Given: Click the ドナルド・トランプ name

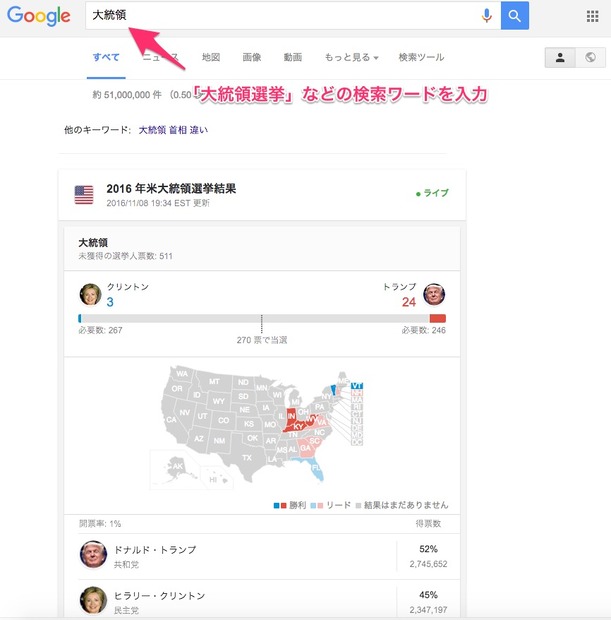Looking at the screenshot, I should click(x=155, y=550).
